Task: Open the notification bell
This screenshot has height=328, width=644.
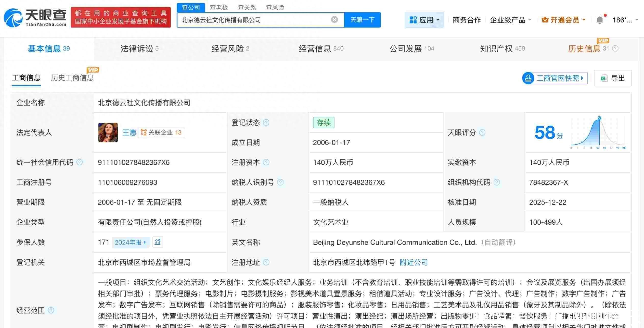Action: coord(600,20)
